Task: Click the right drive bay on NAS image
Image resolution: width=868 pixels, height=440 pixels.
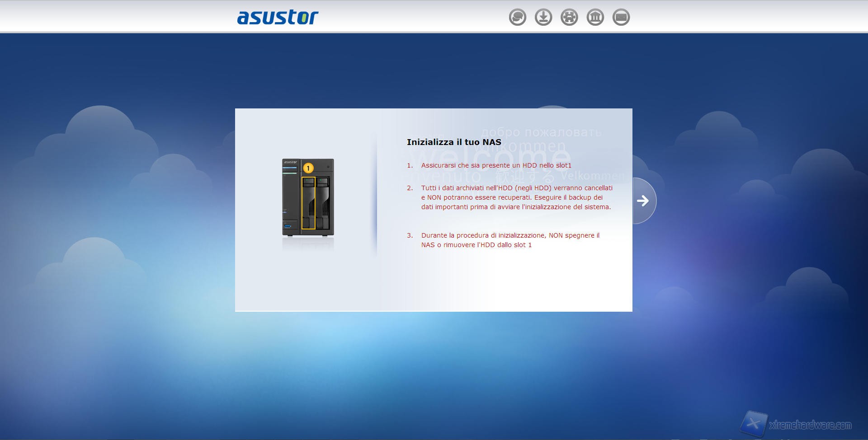Action: pyautogui.click(x=322, y=203)
